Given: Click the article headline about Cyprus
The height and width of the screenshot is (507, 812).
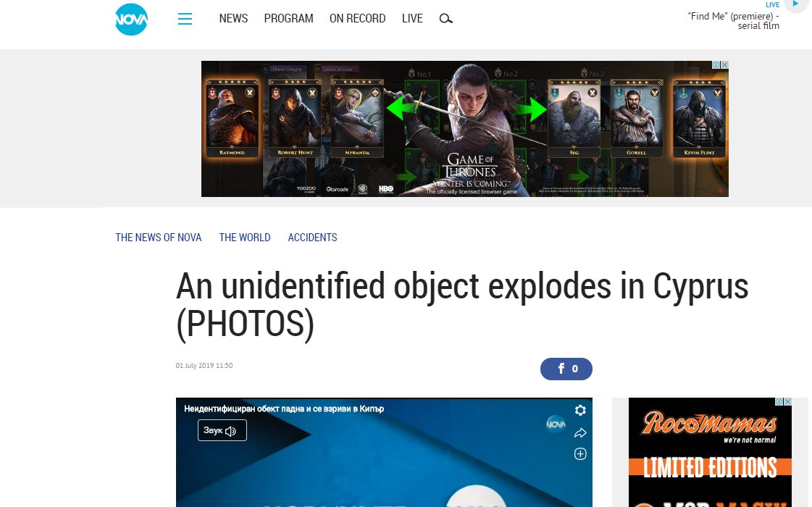Looking at the screenshot, I should coord(462,306).
